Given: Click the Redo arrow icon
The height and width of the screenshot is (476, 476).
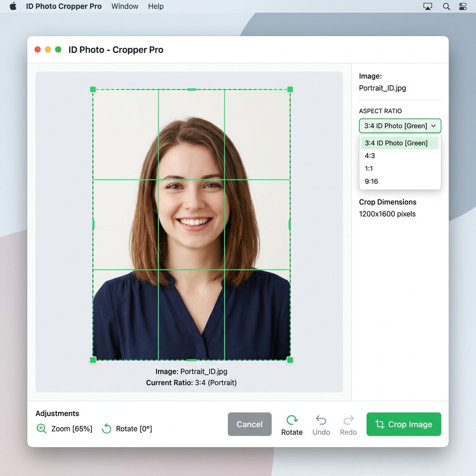Looking at the screenshot, I should pos(348,420).
